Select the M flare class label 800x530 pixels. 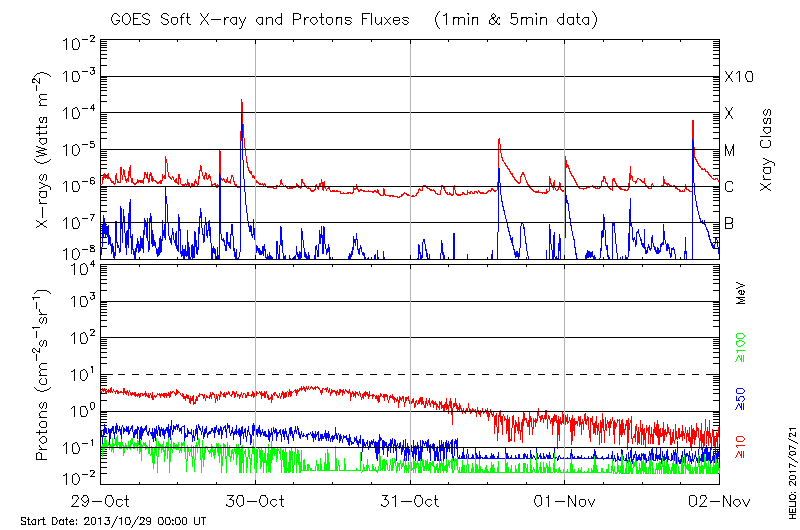pos(730,150)
